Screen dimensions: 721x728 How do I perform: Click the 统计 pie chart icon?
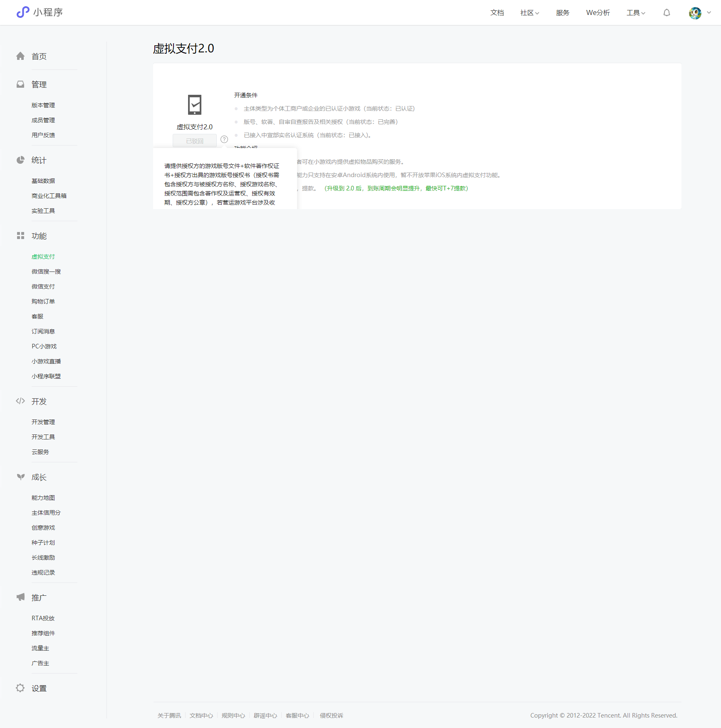point(20,160)
